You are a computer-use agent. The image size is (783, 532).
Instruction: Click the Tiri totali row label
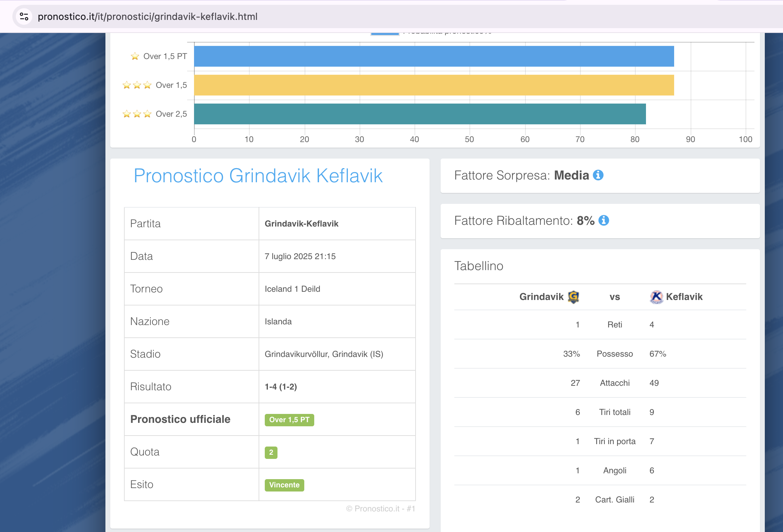615,412
